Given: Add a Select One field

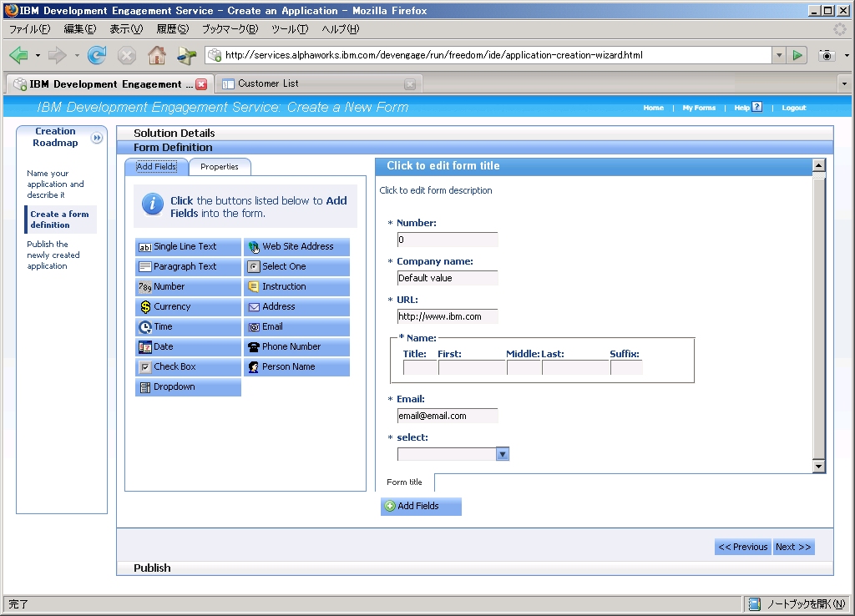Looking at the screenshot, I should pos(296,266).
